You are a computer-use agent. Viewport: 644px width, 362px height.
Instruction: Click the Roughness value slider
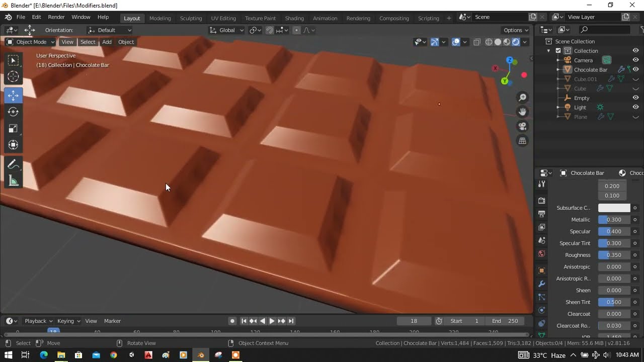pyautogui.click(x=614, y=255)
